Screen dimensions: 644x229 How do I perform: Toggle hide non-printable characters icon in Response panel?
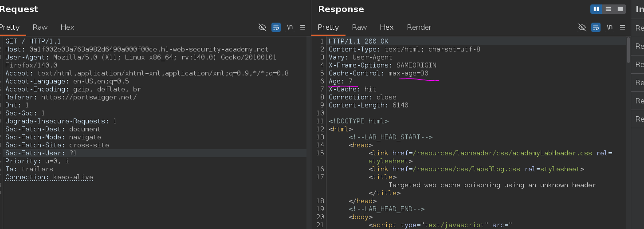click(x=582, y=27)
